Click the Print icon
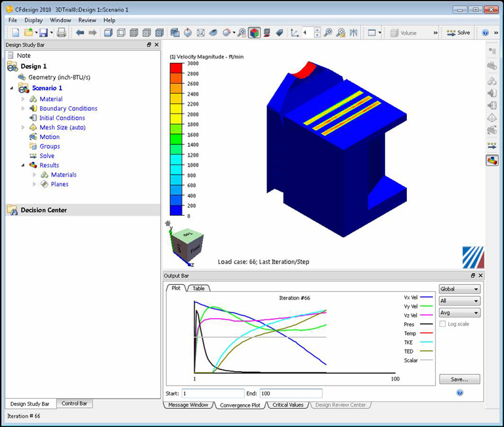Viewport: 504px width, 427px height. point(62,33)
